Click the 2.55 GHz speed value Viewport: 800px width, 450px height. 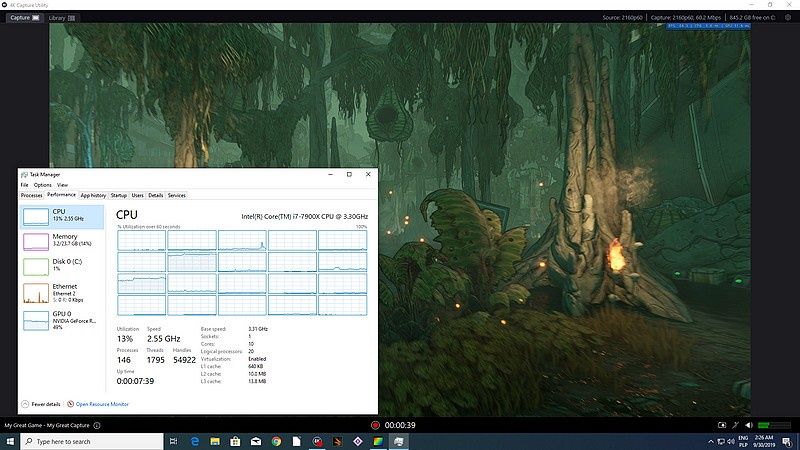click(163, 339)
